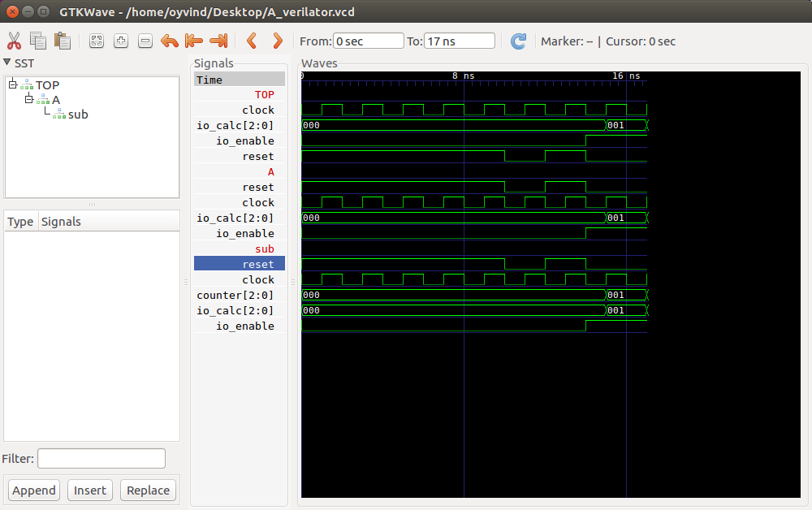Viewport: 812px width, 510px height.
Task: Select the sub module in tree
Action: 78,115
